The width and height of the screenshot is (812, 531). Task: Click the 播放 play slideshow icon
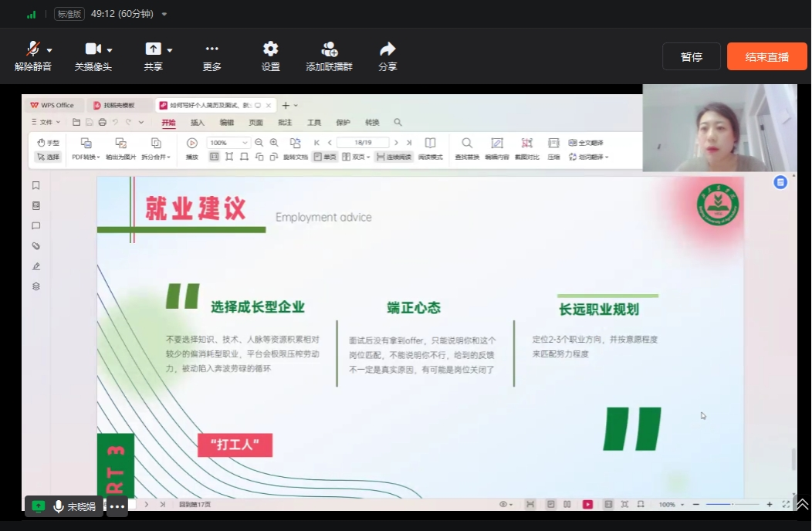coord(192,144)
